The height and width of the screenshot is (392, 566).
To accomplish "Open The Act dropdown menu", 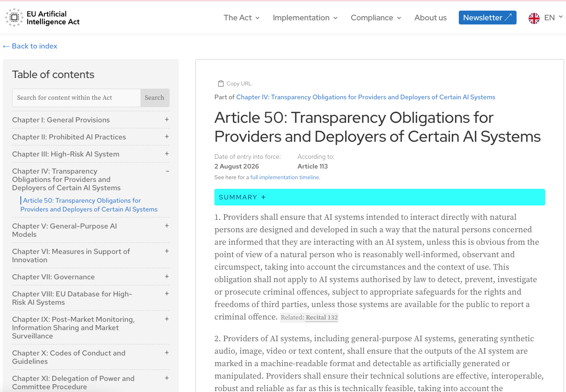I will coord(242,18).
